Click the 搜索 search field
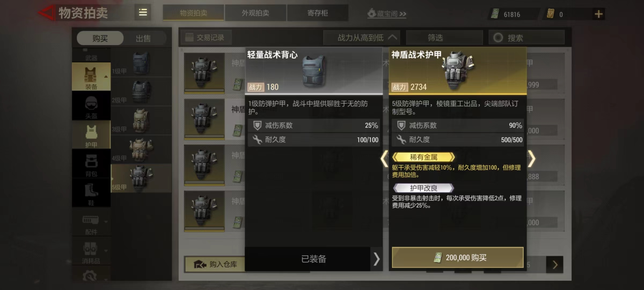The height and width of the screenshot is (290, 644). coord(526,38)
